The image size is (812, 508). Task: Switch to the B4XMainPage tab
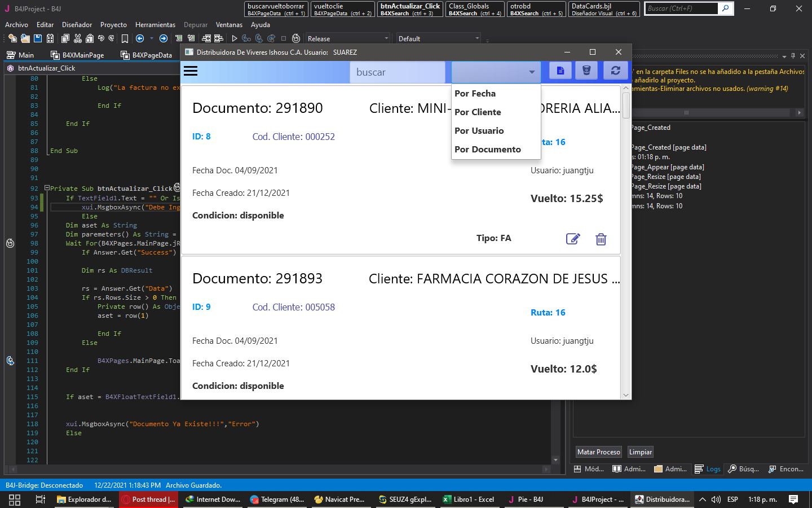(78, 55)
